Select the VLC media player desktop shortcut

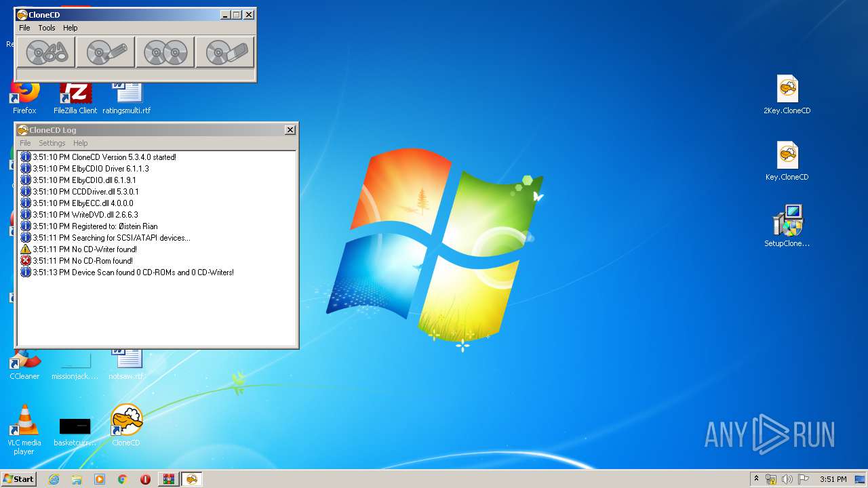(x=24, y=430)
